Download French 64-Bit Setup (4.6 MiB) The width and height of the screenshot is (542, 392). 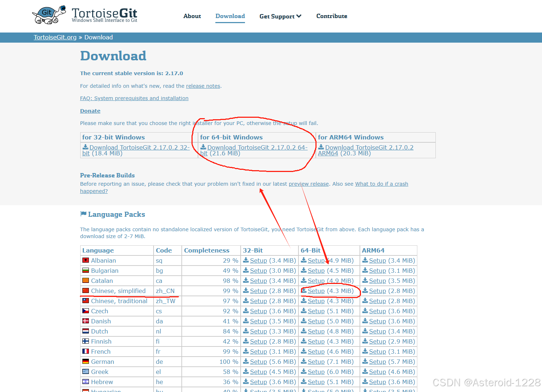click(x=316, y=352)
